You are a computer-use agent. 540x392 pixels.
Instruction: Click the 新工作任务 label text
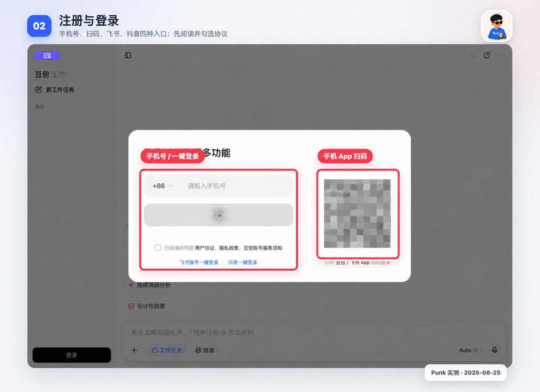[x=60, y=90]
